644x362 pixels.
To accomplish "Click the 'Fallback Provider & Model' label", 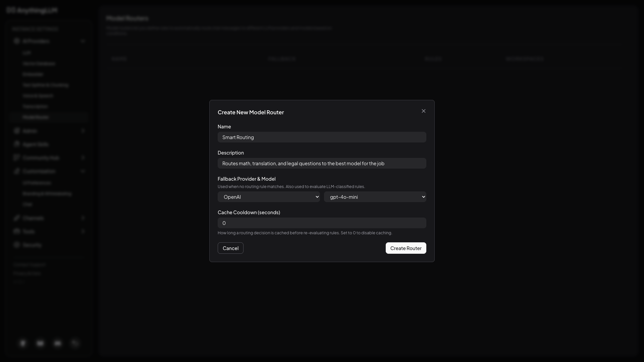I will [x=247, y=179].
